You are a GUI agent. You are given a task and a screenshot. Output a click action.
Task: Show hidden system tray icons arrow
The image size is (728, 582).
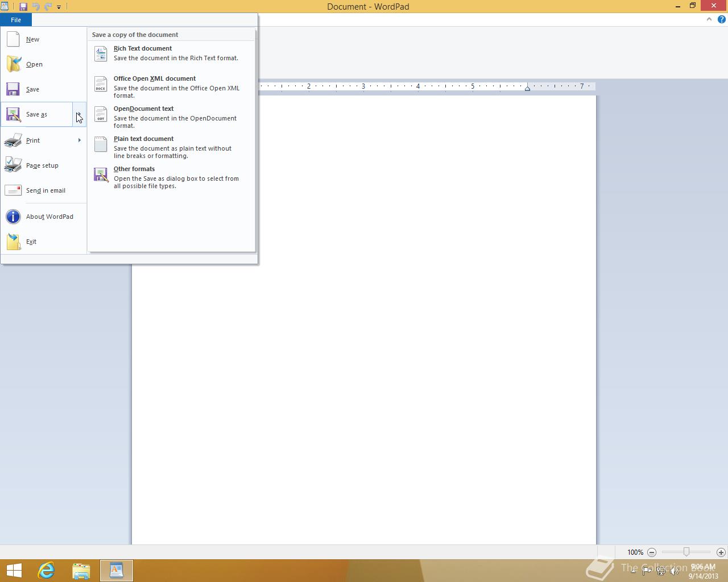click(633, 571)
